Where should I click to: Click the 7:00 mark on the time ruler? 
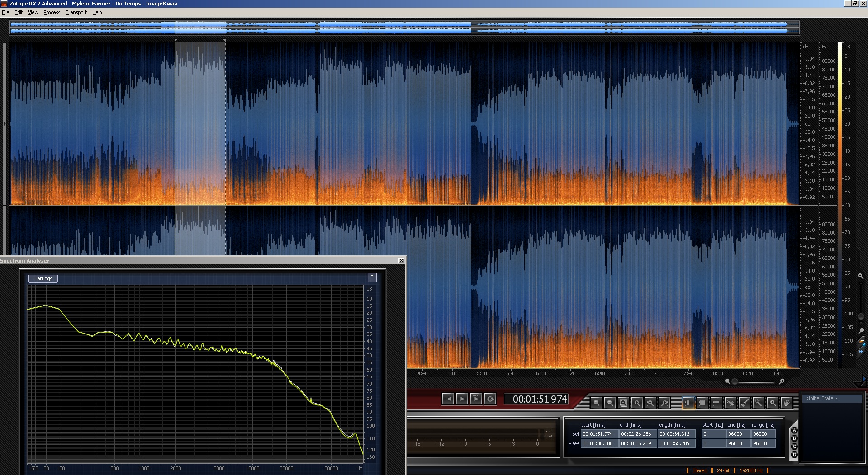pyautogui.click(x=629, y=373)
